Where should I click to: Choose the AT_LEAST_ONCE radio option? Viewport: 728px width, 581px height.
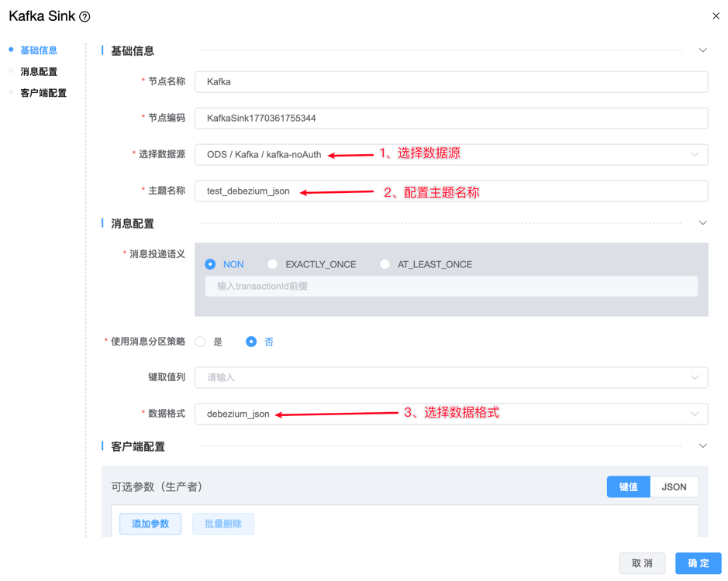pos(385,264)
